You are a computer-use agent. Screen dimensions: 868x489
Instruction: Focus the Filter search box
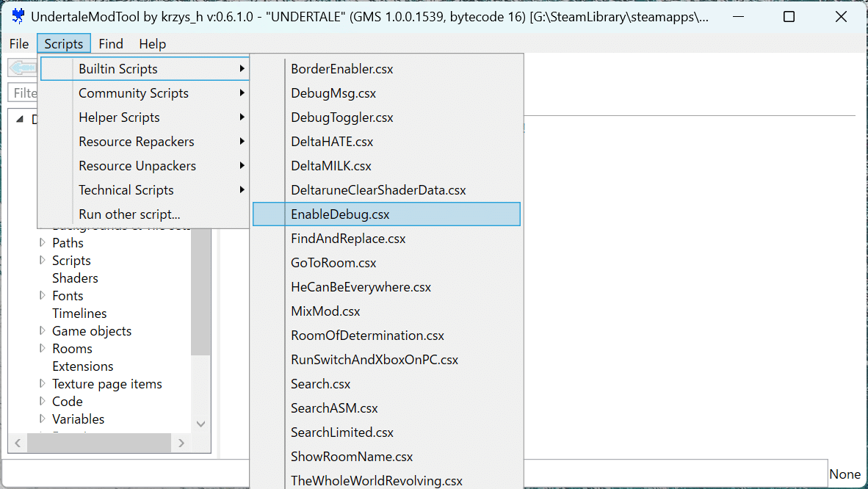coord(23,93)
